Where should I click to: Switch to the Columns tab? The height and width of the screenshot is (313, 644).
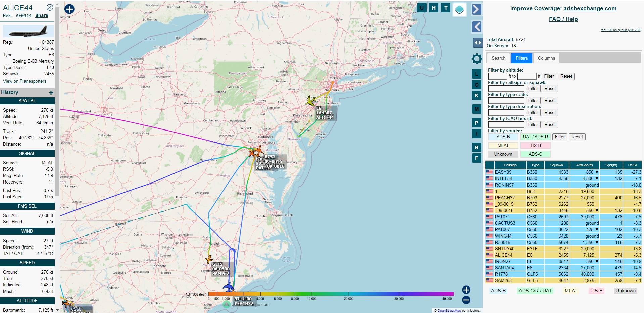pyautogui.click(x=546, y=58)
